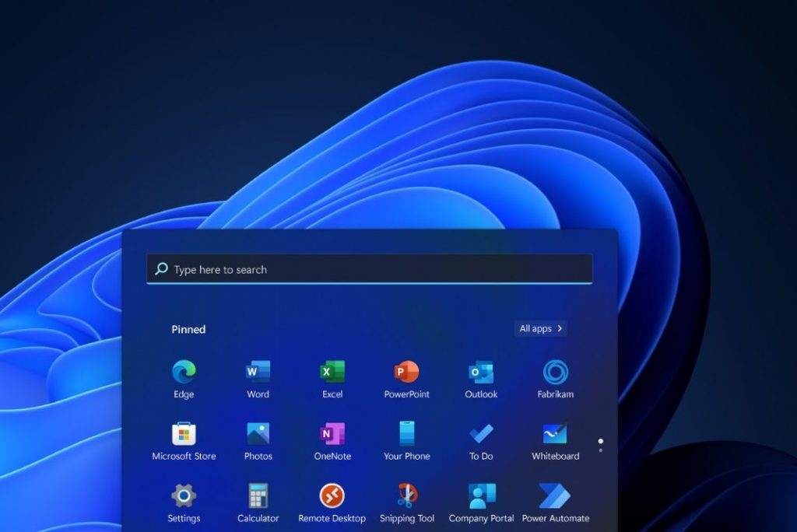This screenshot has height=532, width=797.
Task: Click the All apps button
Action: pyautogui.click(x=541, y=328)
